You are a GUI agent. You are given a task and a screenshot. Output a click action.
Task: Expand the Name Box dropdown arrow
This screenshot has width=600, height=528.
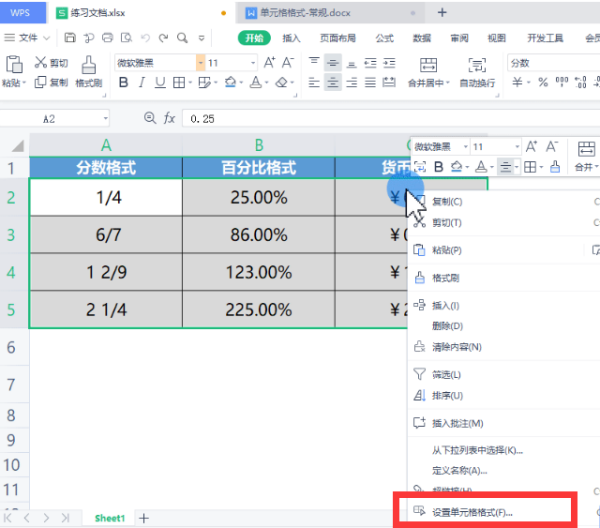(105, 119)
